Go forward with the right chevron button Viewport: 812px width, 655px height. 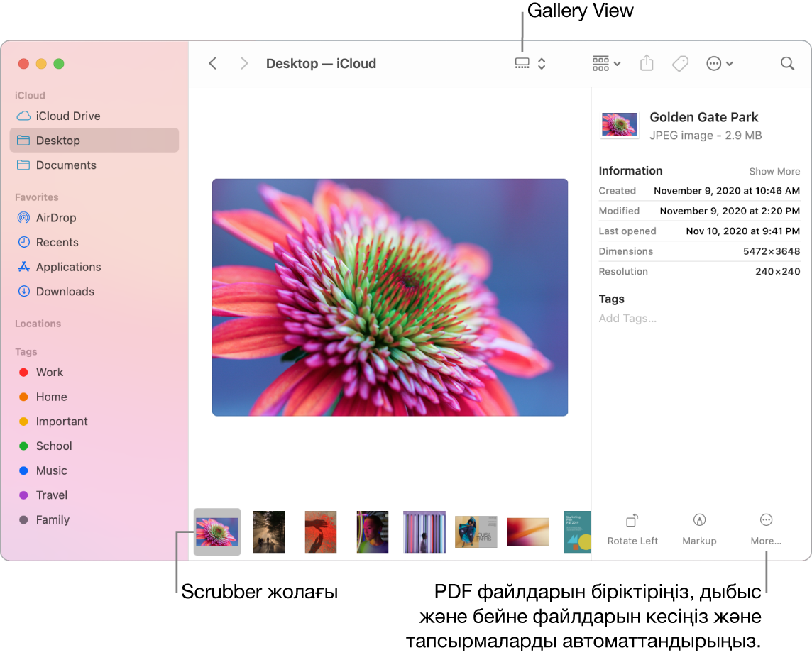point(244,64)
